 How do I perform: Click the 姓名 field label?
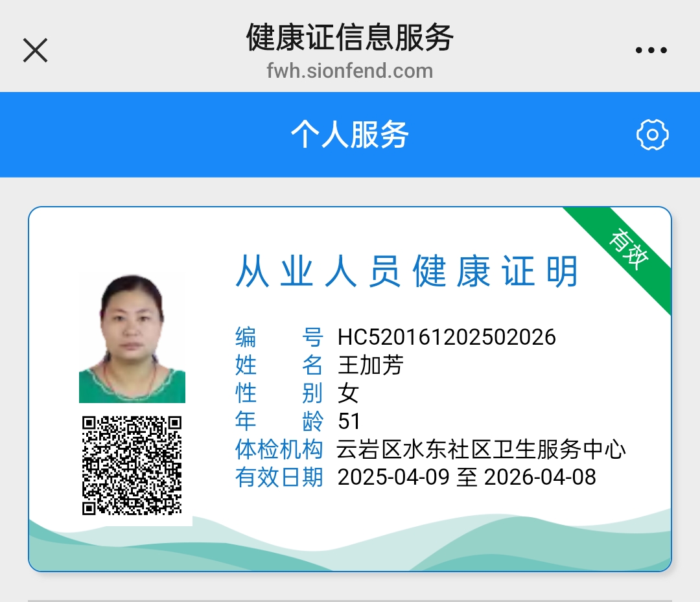[x=278, y=365]
